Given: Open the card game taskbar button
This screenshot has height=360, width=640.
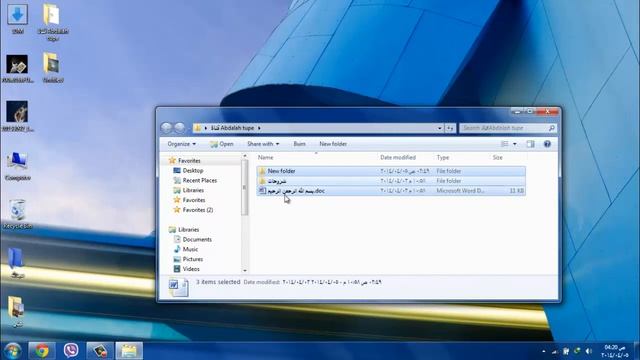Looking at the screenshot, I should [100, 351].
